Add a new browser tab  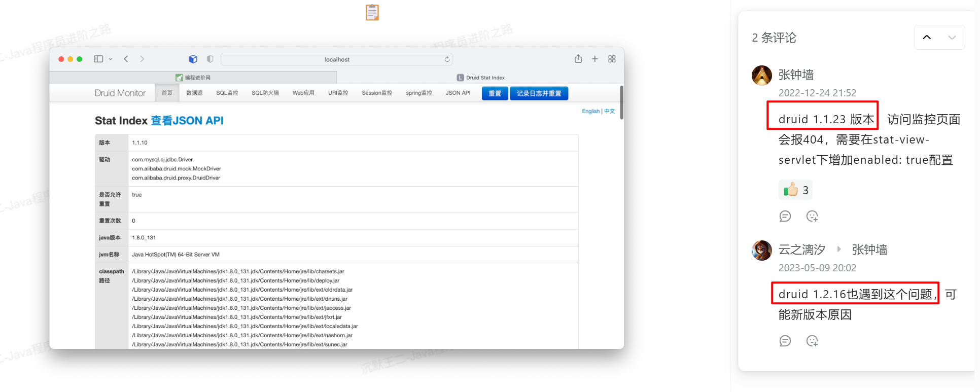(595, 59)
